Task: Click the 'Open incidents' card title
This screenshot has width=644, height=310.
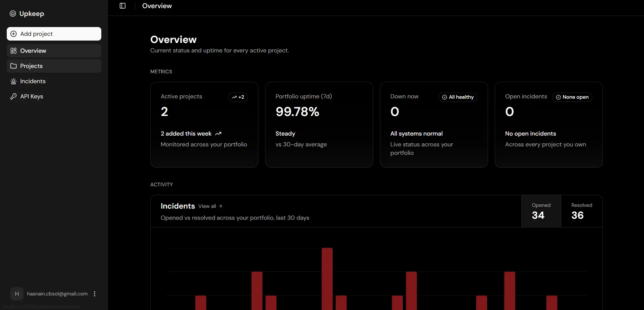Action: [526, 96]
